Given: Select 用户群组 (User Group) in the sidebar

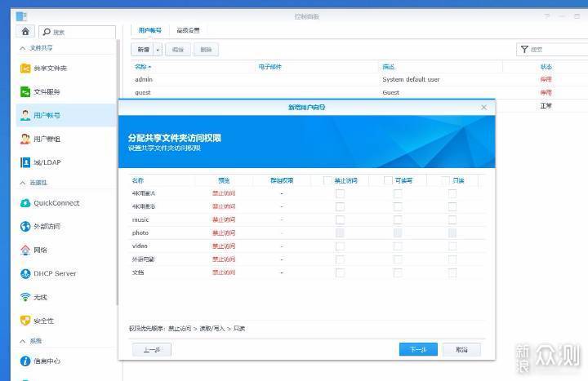Looking at the screenshot, I should coord(47,139).
